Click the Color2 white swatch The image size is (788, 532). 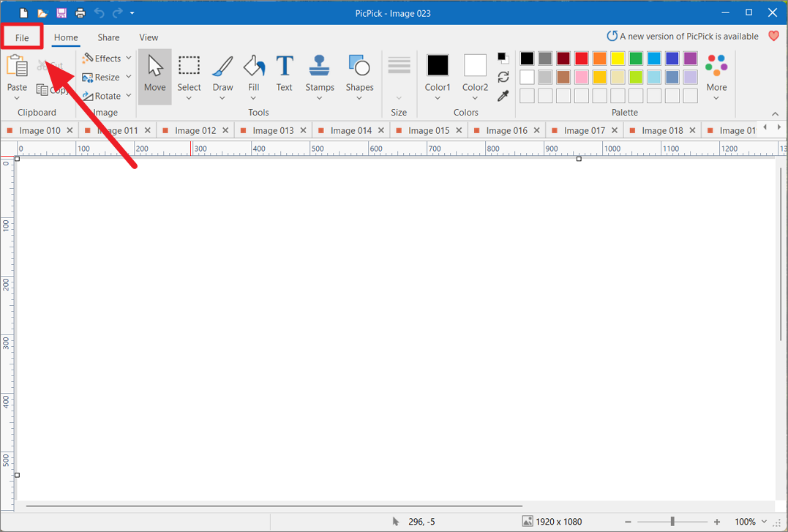coord(475,65)
